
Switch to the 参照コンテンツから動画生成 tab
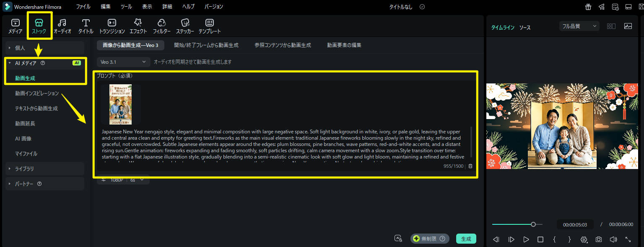pos(283,45)
